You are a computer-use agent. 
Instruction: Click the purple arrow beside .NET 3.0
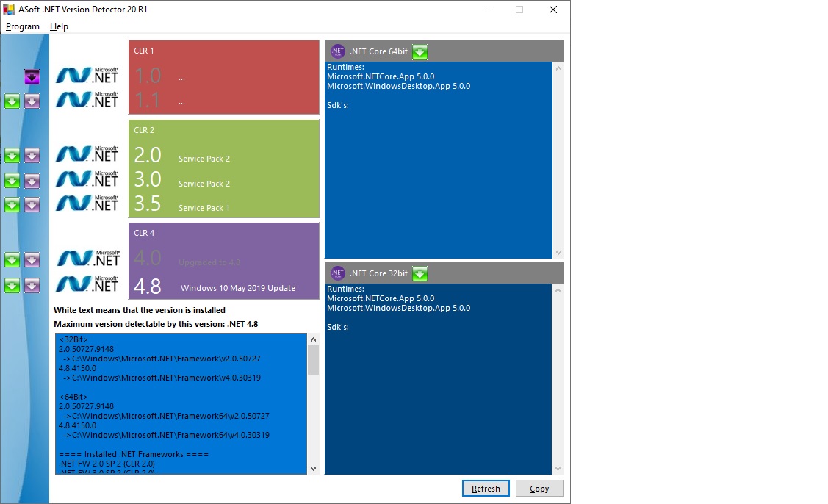(32, 181)
